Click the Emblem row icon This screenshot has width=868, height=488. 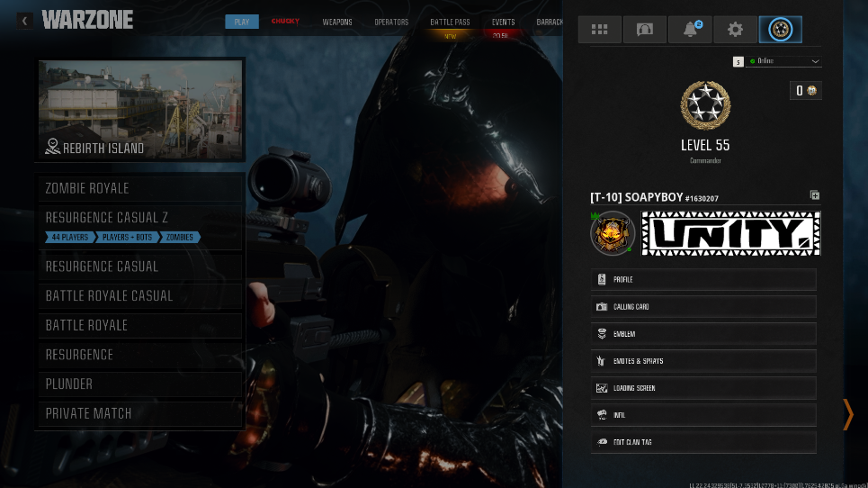pos(602,334)
